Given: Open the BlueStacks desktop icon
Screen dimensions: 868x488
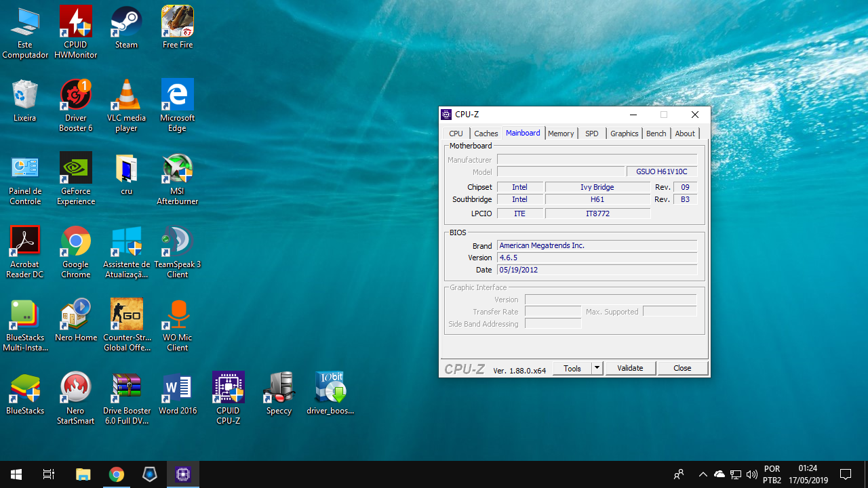Looking at the screenshot, I should (25, 394).
